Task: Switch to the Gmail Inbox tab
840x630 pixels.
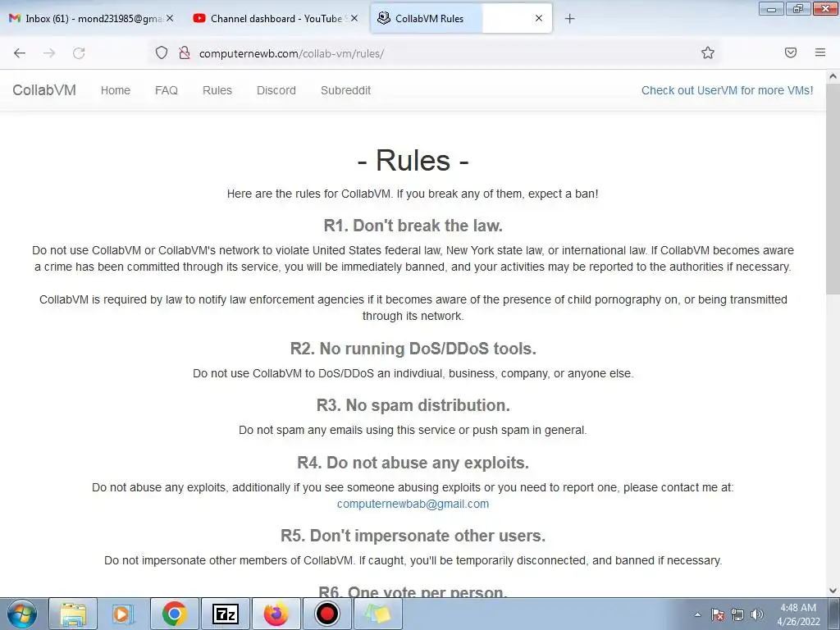Action: point(91,18)
